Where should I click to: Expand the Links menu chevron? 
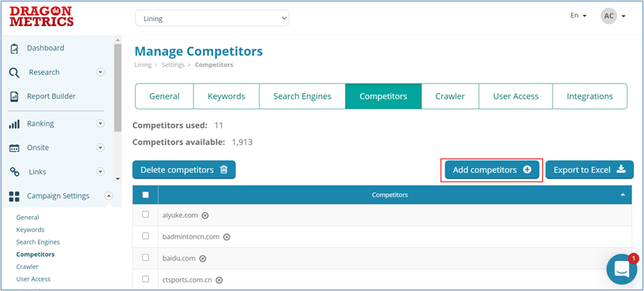coord(100,172)
